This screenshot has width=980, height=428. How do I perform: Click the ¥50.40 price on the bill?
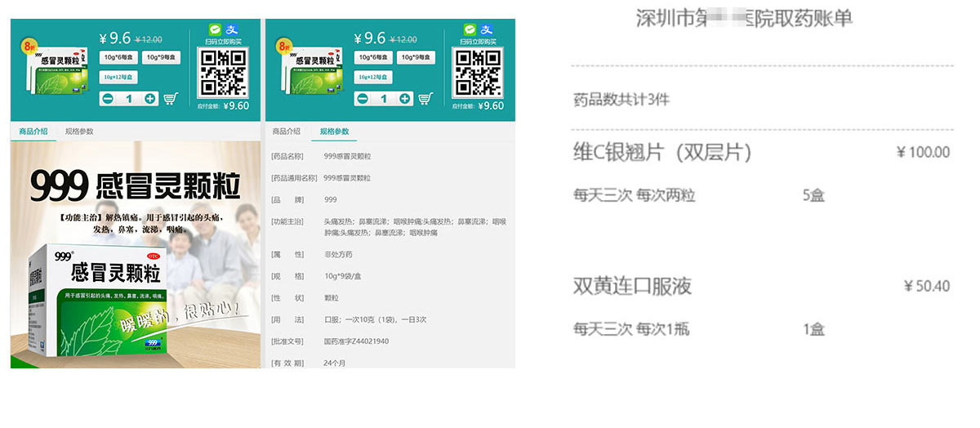click(x=927, y=286)
